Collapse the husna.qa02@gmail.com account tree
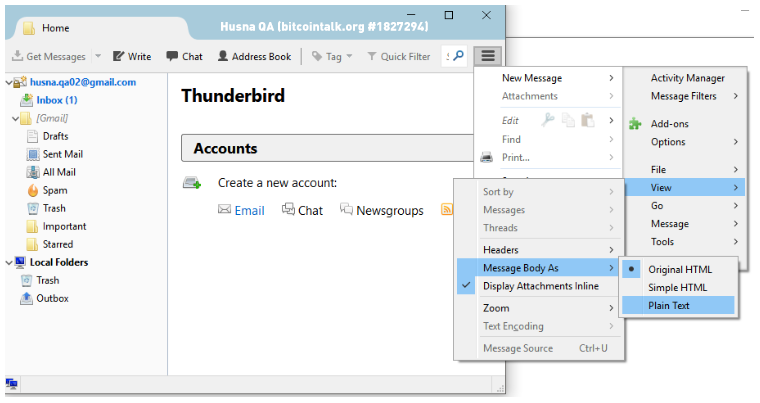 pyautogui.click(x=9, y=82)
